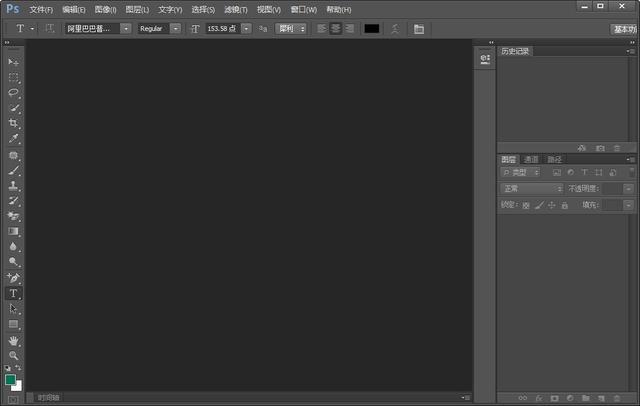The height and width of the screenshot is (406, 640).
Task: Open the 滤镜(T) menu
Action: tap(236, 9)
